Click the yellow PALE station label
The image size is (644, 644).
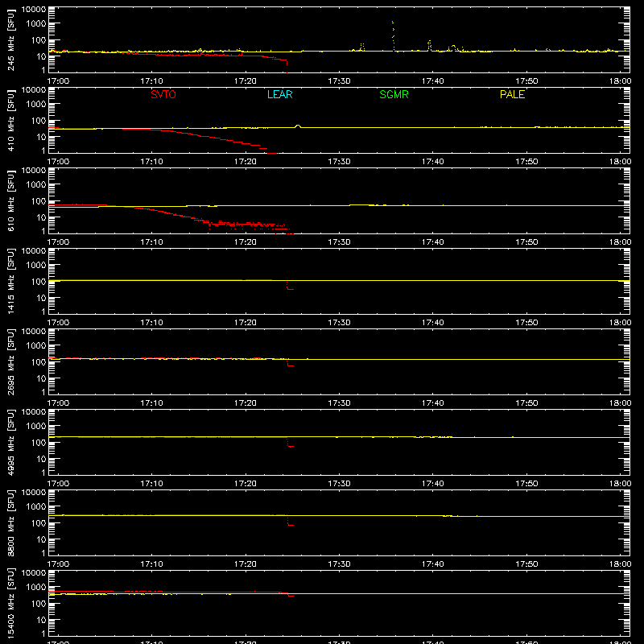(512, 94)
